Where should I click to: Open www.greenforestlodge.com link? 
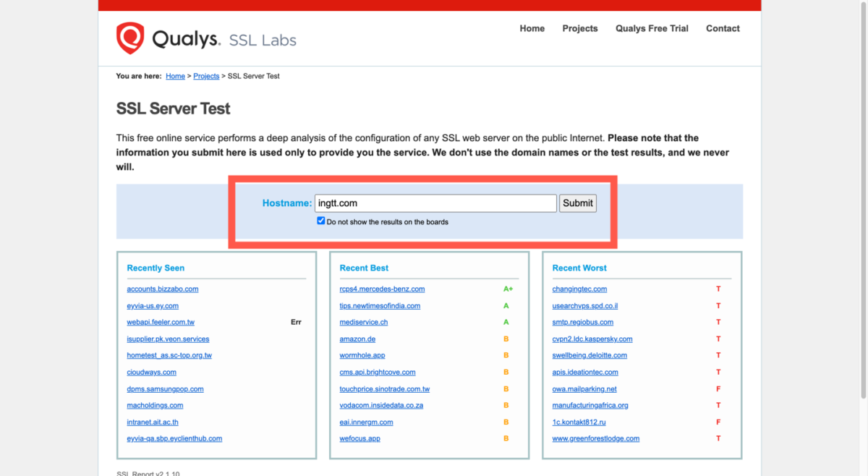(x=596, y=438)
